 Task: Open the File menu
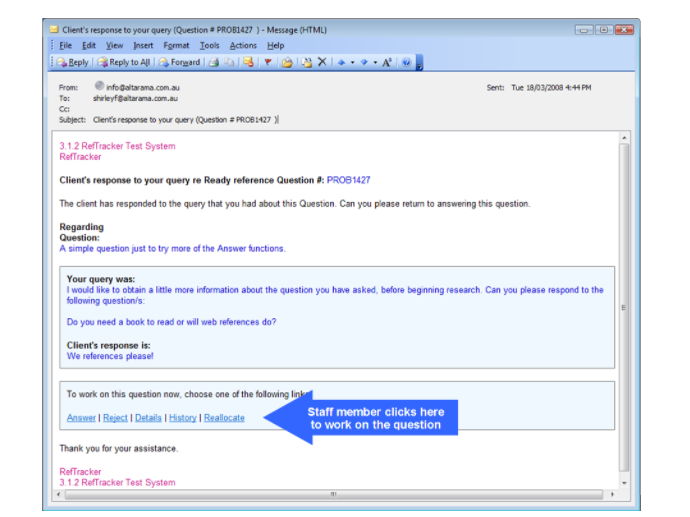click(x=65, y=46)
